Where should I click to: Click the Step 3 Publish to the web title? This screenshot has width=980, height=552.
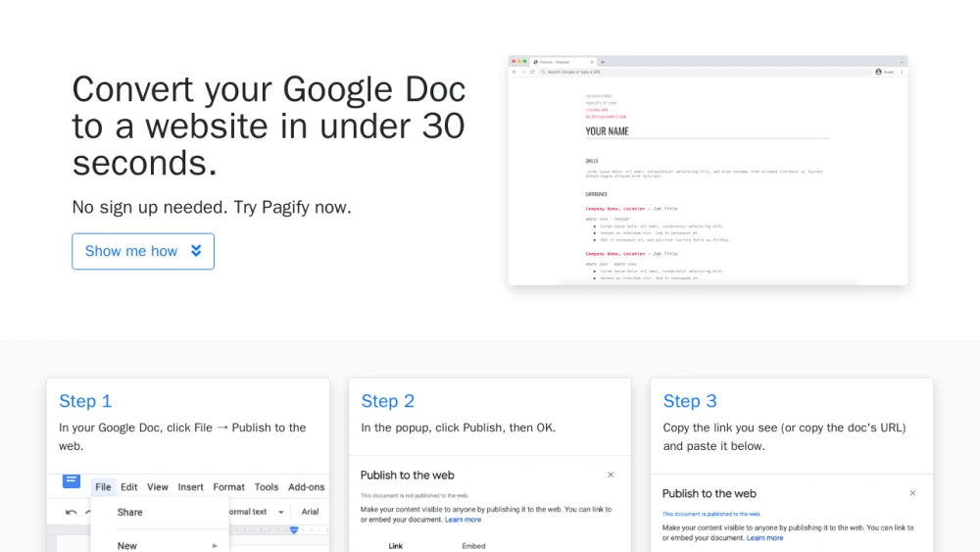[710, 493]
